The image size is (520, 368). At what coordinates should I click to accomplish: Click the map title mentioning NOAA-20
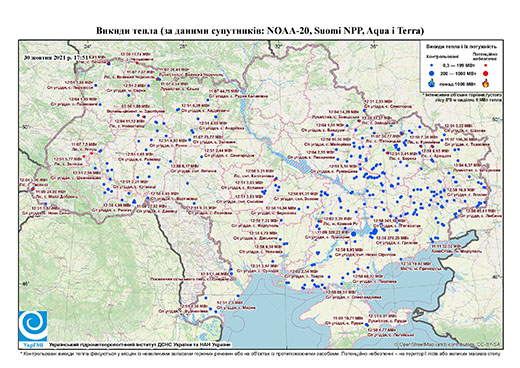(x=260, y=31)
